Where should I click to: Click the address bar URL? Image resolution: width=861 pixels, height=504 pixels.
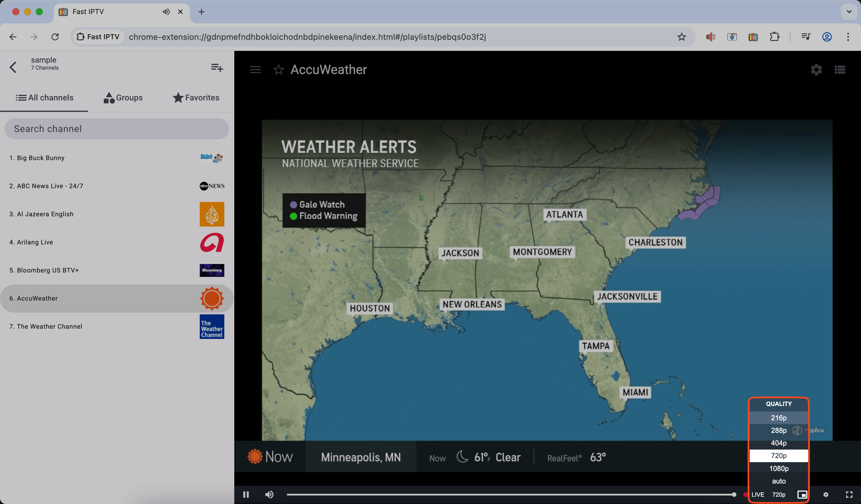[x=307, y=37]
